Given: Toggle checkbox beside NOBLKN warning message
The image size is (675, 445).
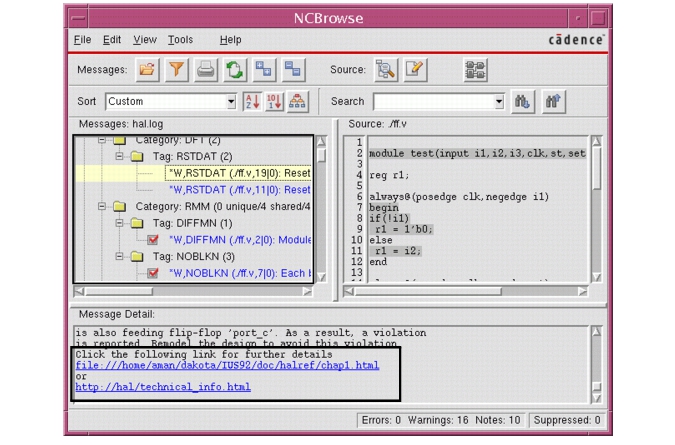Looking at the screenshot, I should (x=153, y=273).
